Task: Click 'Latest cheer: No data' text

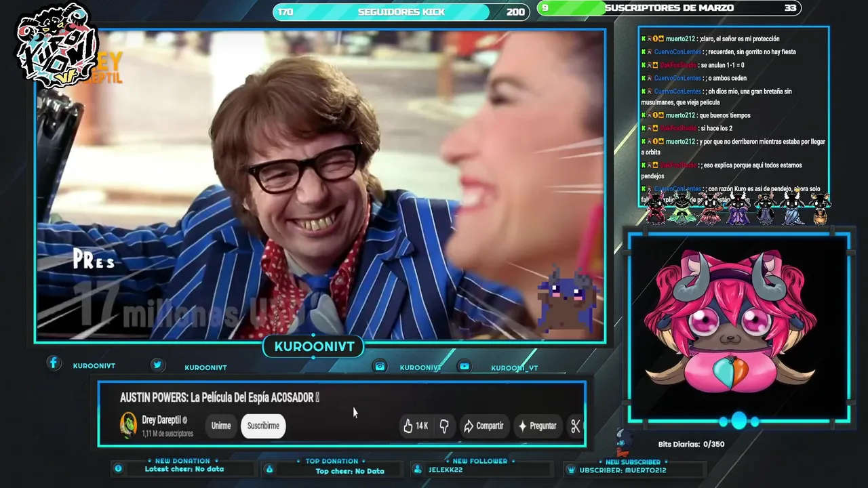Action: 184,469
